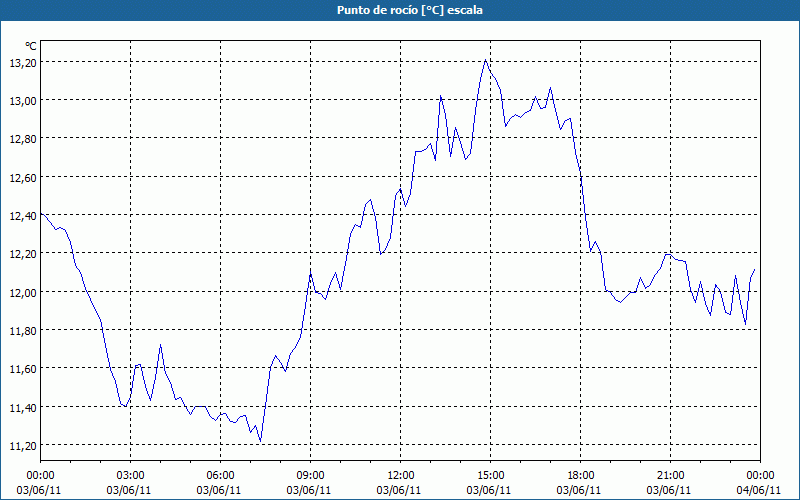Click the 09:00 time axis label
Screen dimensions: 800x500
311,475
